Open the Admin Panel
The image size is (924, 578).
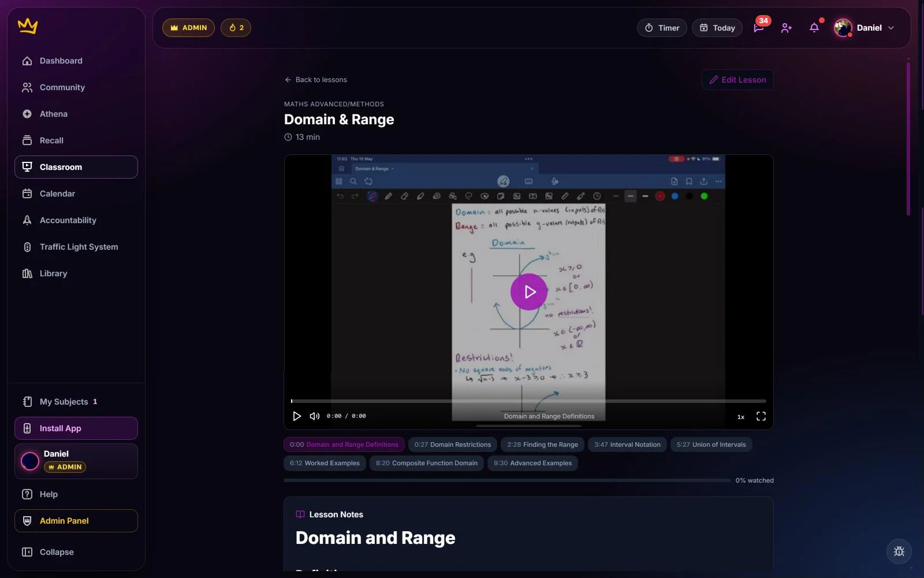pos(76,521)
